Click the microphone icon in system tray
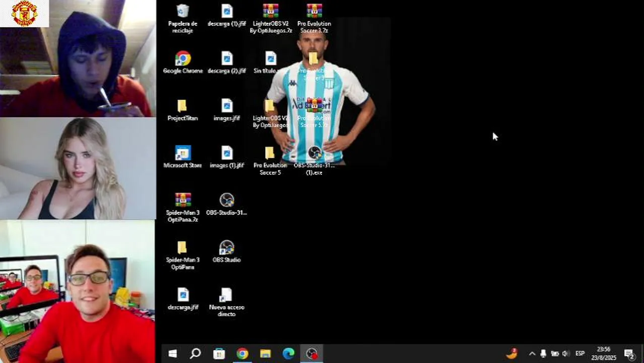644x363 pixels. pyautogui.click(x=543, y=354)
